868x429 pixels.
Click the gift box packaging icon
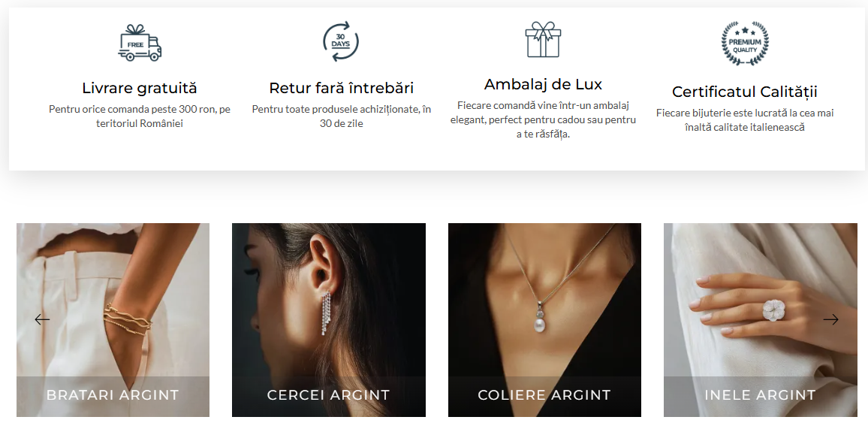(x=542, y=39)
